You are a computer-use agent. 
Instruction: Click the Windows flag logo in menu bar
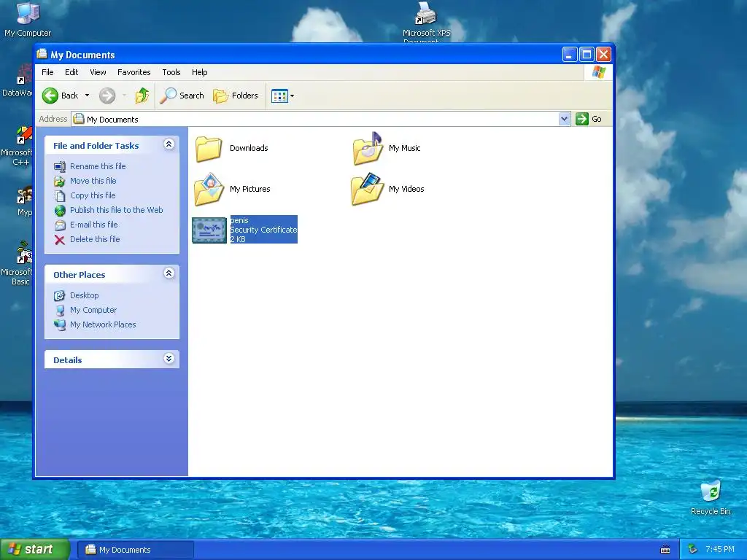pyautogui.click(x=598, y=72)
